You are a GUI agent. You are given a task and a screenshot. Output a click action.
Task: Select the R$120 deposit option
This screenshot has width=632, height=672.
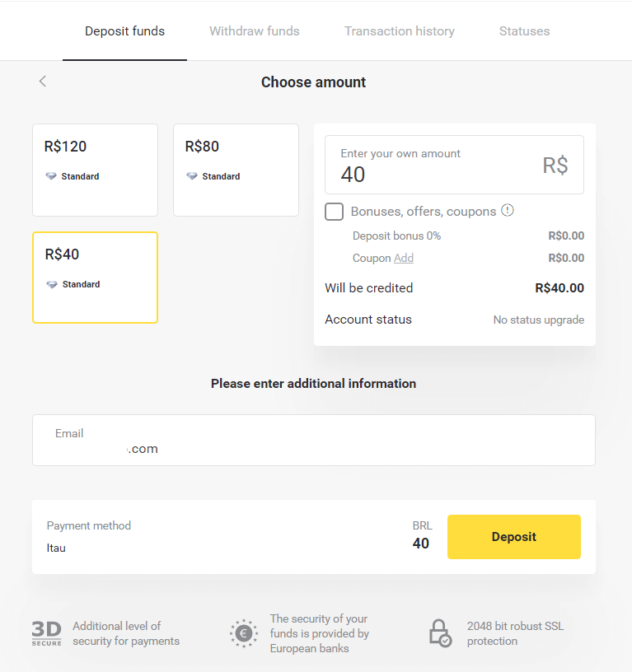point(95,170)
